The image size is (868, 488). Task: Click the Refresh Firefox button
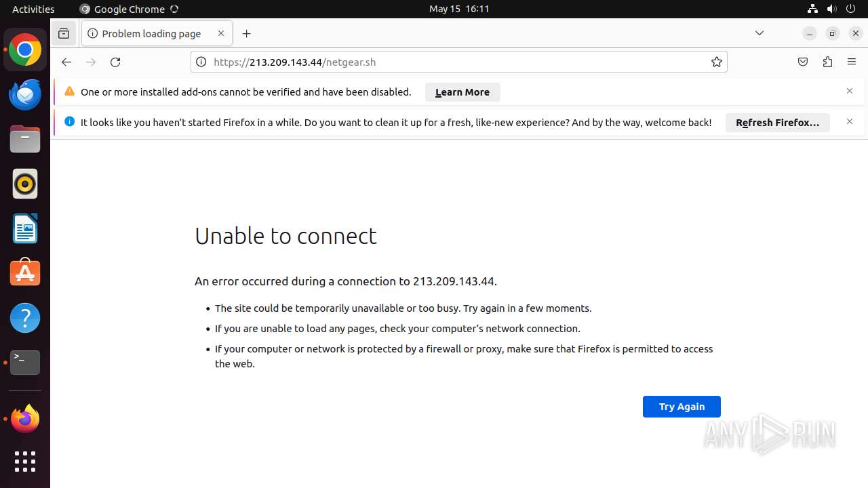pyautogui.click(x=778, y=123)
